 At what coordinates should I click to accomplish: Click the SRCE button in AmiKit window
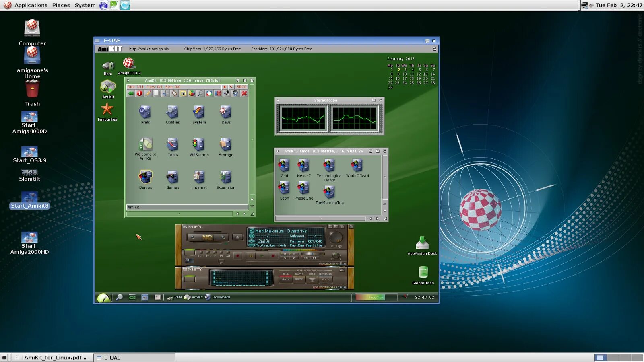(241, 87)
